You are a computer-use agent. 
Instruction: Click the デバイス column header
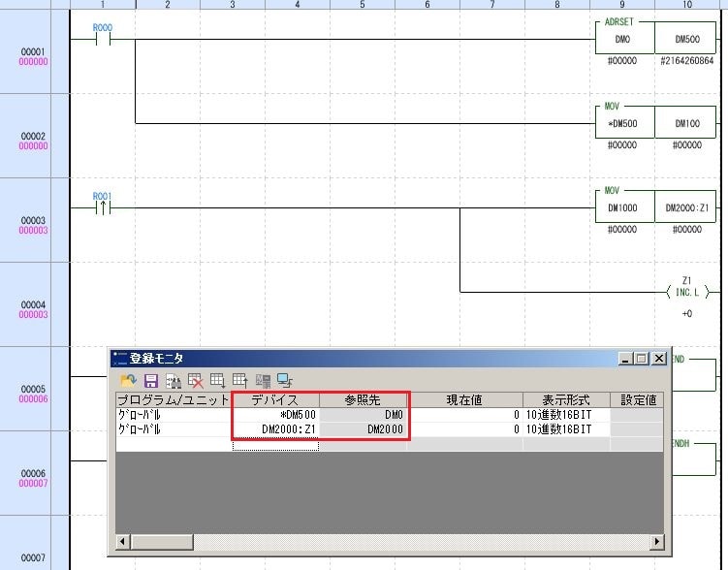pos(274,399)
